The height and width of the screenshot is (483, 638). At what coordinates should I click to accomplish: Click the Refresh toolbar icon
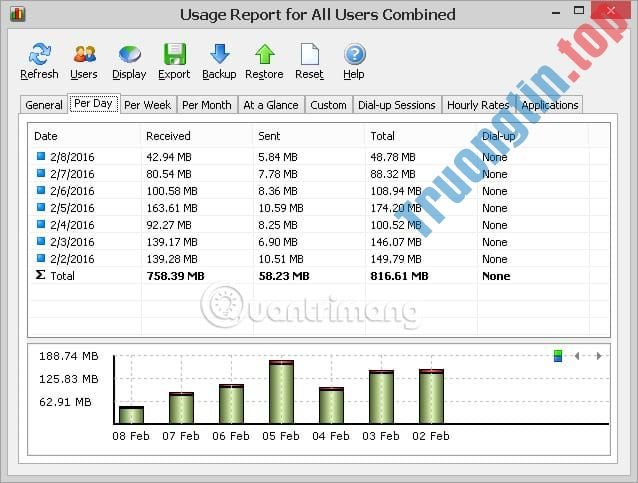tap(39, 56)
